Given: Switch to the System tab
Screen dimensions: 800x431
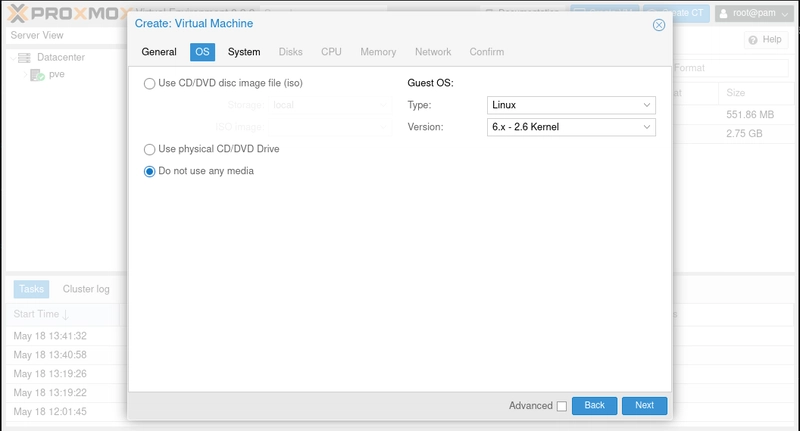Looking at the screenshot, I should click(244, 52).
